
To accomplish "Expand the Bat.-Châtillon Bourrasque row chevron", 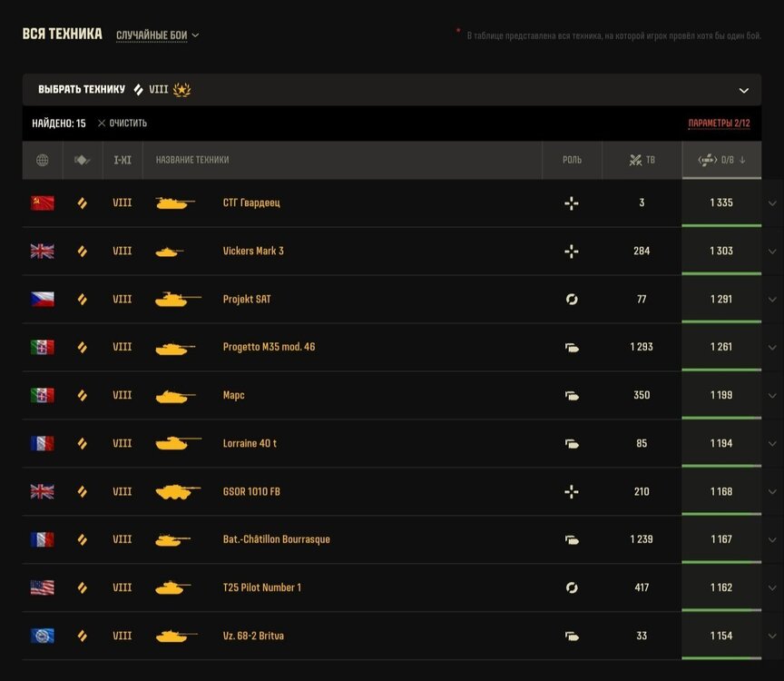I will 772,539.
